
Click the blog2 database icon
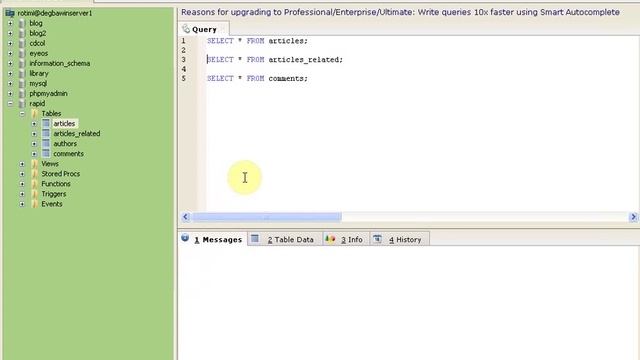(22, 33)
